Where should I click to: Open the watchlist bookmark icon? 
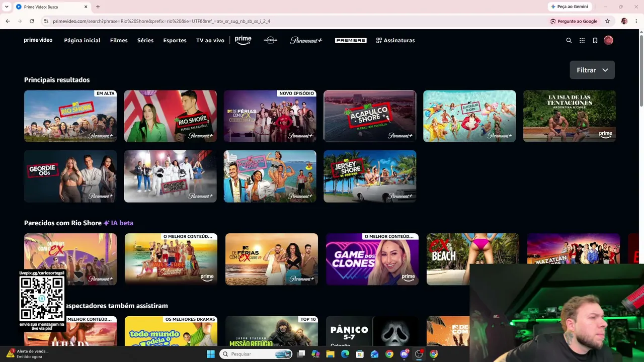595,40
